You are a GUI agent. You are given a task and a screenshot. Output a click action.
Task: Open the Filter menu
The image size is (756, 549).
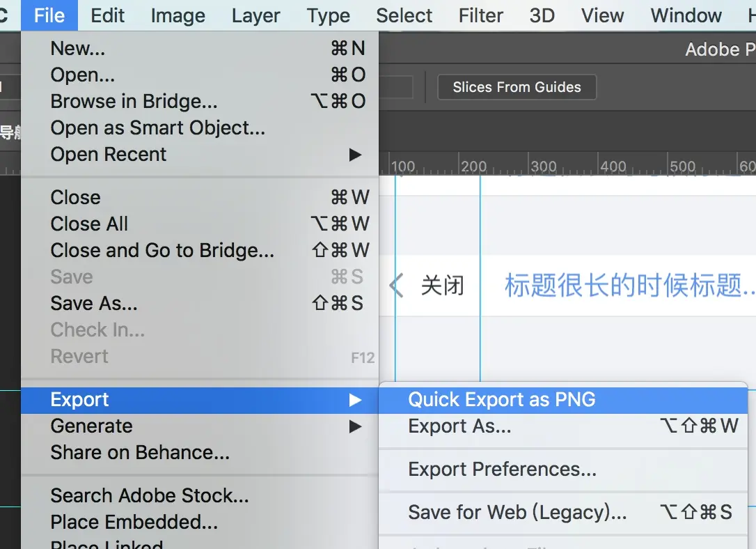(480, 15)
